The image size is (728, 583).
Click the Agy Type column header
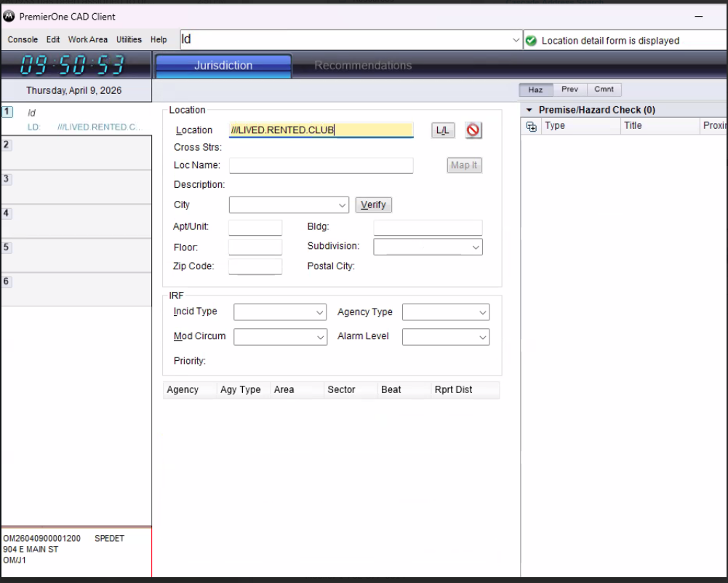click(244, 390)
